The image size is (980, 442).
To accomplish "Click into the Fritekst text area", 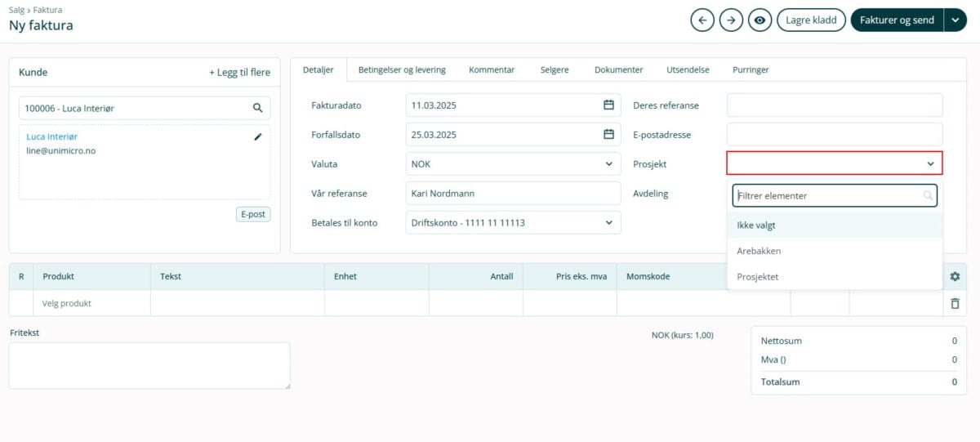I will point(149,365).
